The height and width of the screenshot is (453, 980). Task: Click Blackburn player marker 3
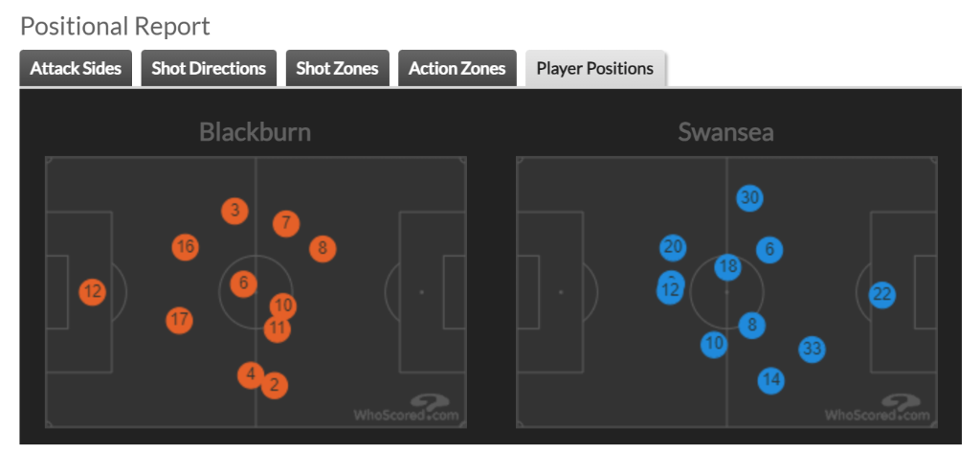235,211
